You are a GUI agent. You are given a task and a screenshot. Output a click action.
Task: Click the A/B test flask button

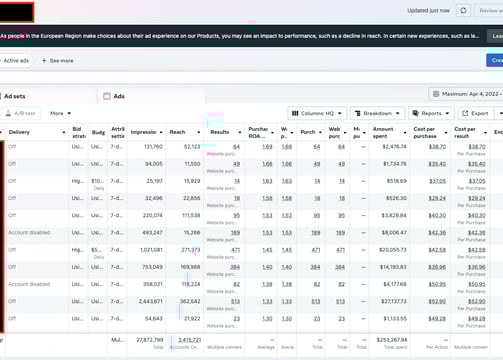click(20, 113)
